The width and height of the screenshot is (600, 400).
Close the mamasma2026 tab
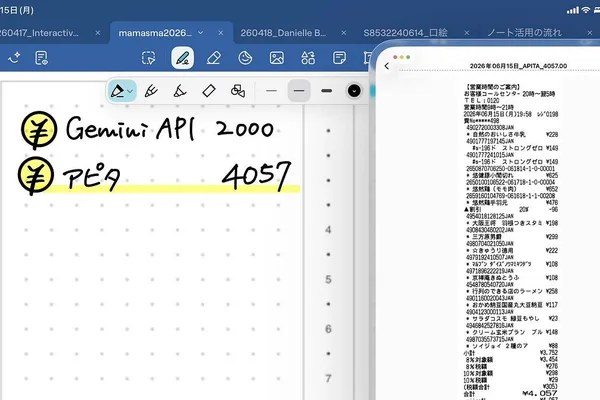click(x=221, y=33)
